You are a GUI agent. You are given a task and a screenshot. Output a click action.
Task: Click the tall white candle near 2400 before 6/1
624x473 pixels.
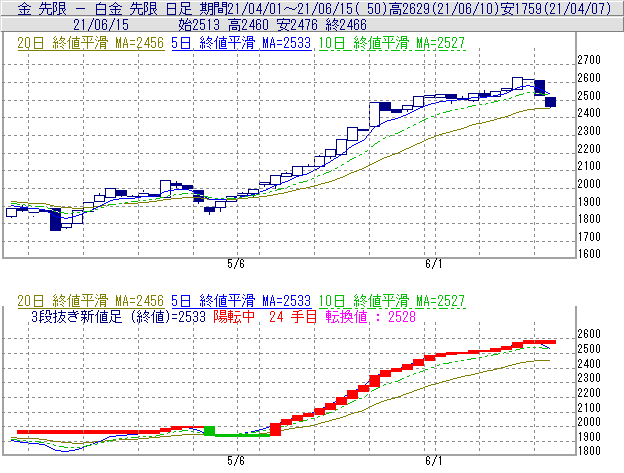(x=374, y=114)
